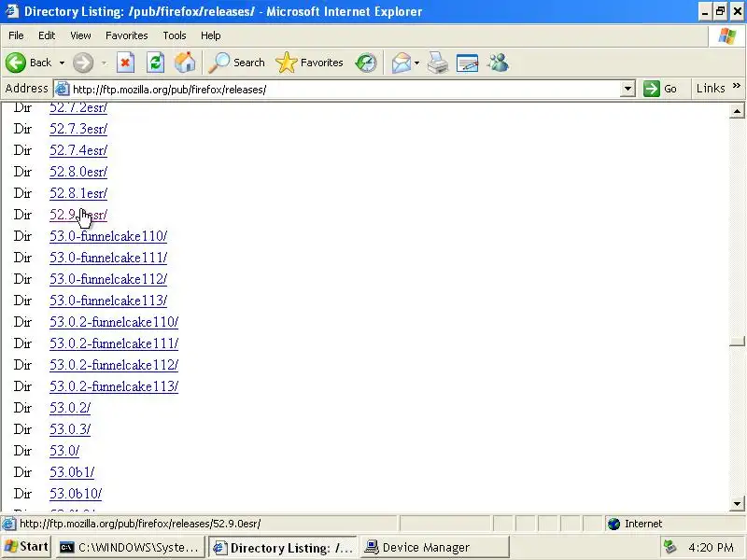This screenshot has height=560, width=747.
Task: Open the 53.0b1/ directory link
Action: (72, 472)
